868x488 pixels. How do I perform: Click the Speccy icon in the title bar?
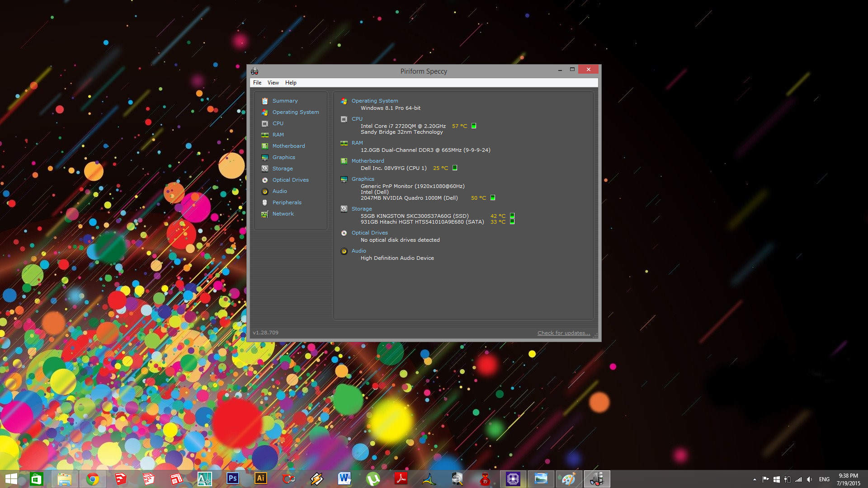tap(255, 71)
